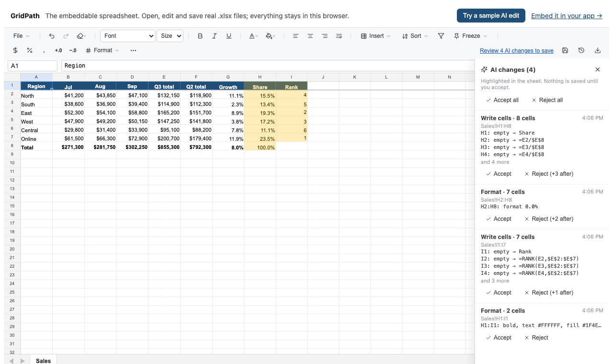Switch to the Sales sheet tab

43,361
